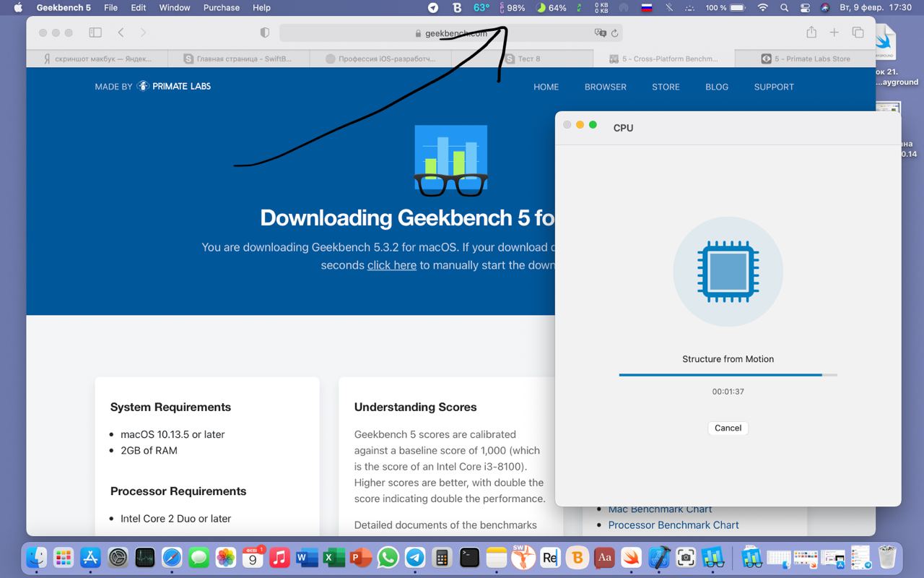The height and width of the screenshot is (578, 924).
Task: Open the Safari share menu
Action: pyautogui.click(x=811, y=32)
